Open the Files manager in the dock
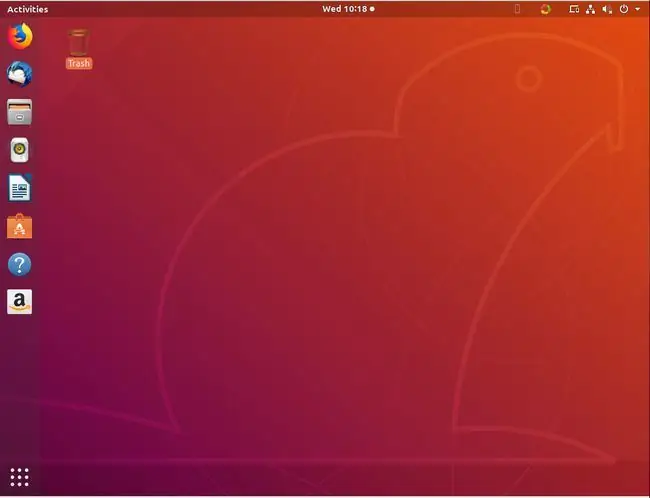 pyautogui.click(x=19, y=112)
